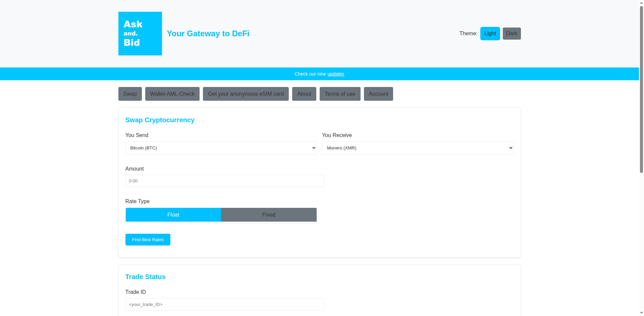Select Fixed rate type
Image resolution: width=644 pixels, height=316 pixels.
point(269,215)
